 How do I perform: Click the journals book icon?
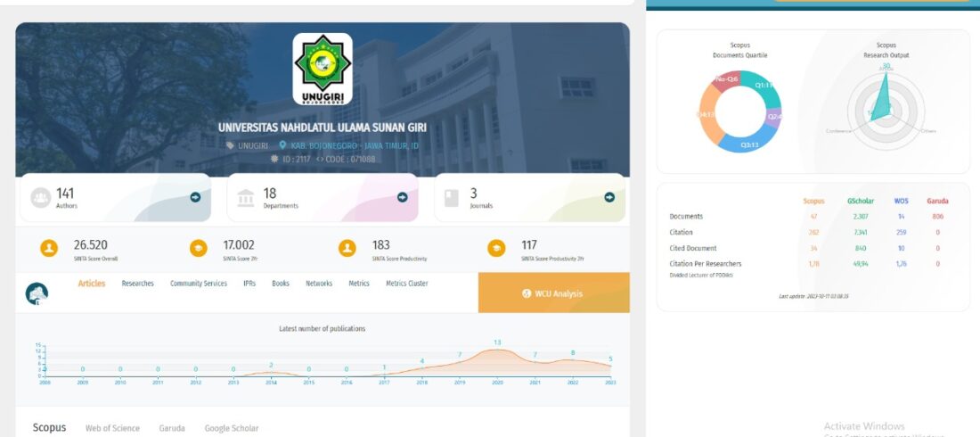coord(452,199)
